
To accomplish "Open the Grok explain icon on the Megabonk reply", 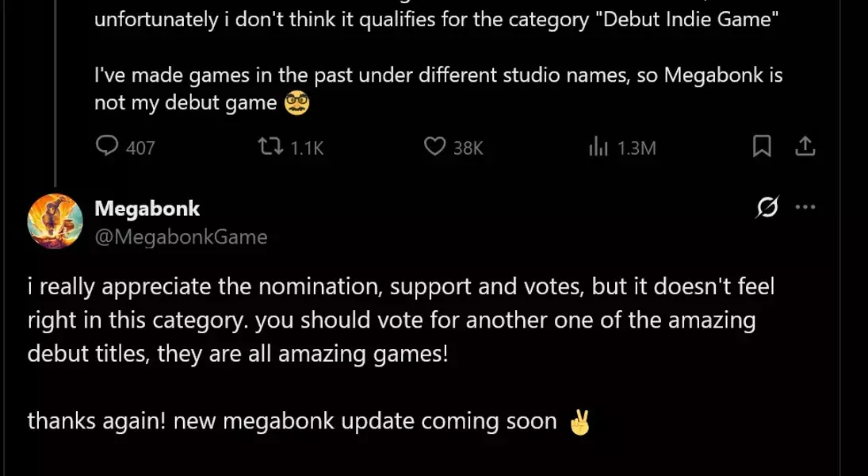I will pyautogui.click(x=767, y=207).
